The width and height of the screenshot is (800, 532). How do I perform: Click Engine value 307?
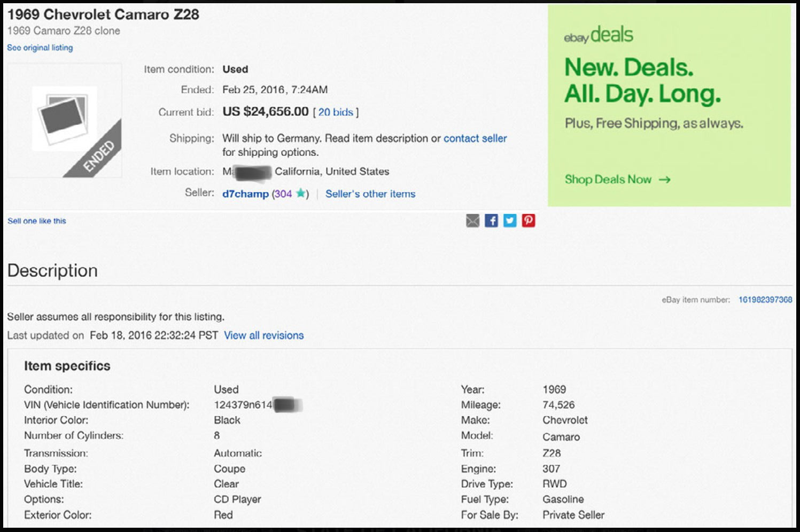(551, 468)
